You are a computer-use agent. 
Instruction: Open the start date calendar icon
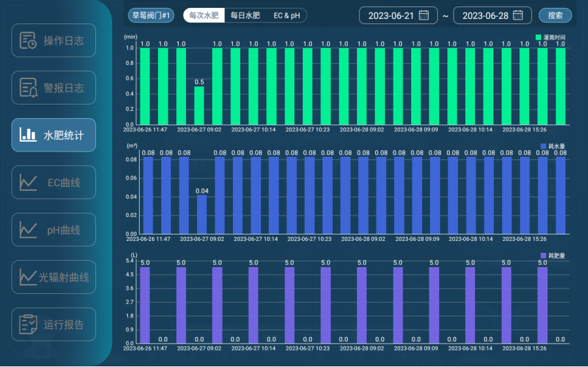pos(424,16)
